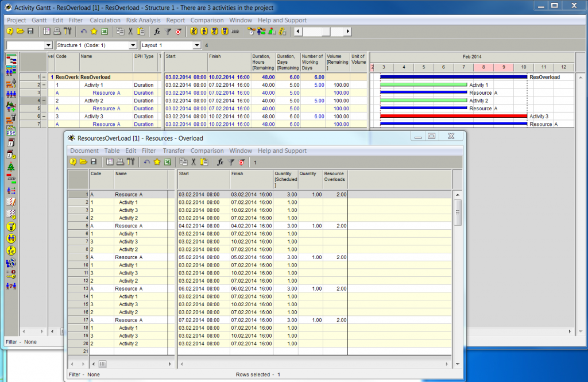Click the print icon in Activity Gantt toolbar
The height and width of the screenshot is (382, 588).
click(x=57, y=32)
